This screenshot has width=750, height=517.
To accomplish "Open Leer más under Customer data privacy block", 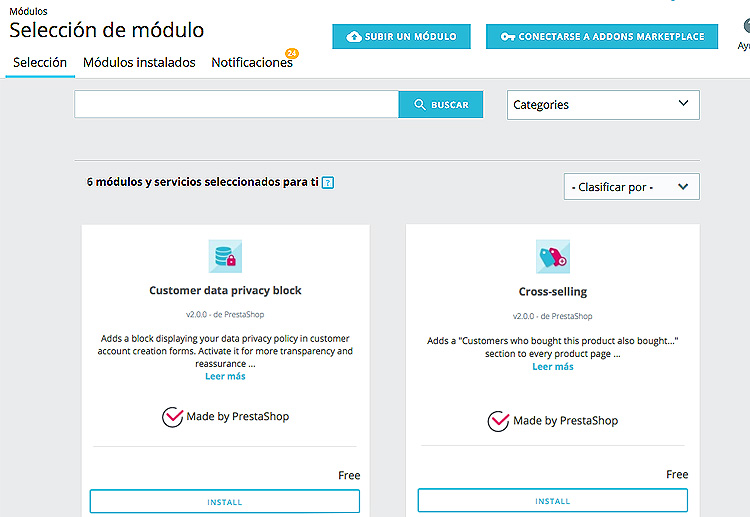I will pos(225,376).
